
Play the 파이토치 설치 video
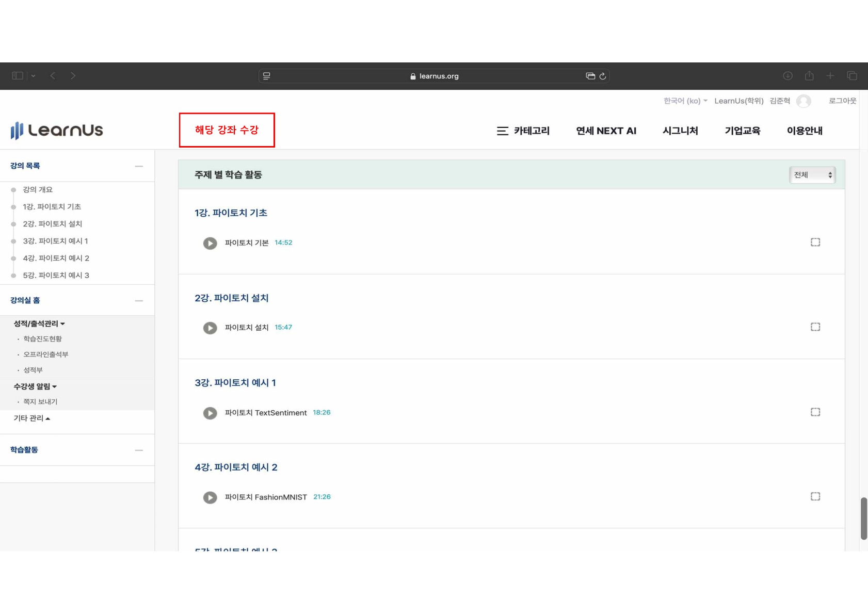click(x=210, y=328)
